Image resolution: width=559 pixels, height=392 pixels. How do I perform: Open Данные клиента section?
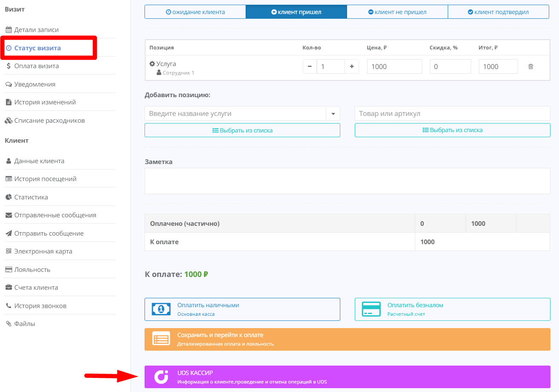[39, 161]
